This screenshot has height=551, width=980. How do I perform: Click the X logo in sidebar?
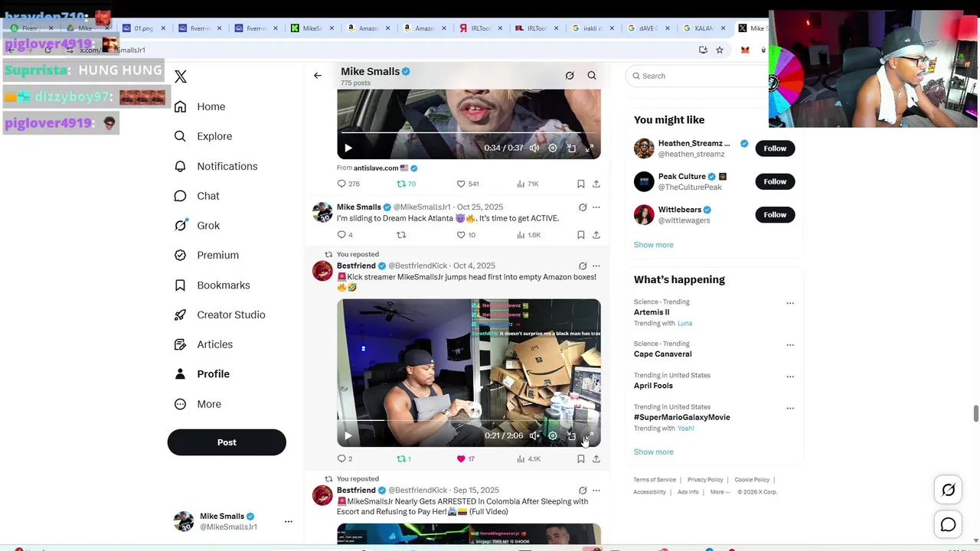(181, 77)
